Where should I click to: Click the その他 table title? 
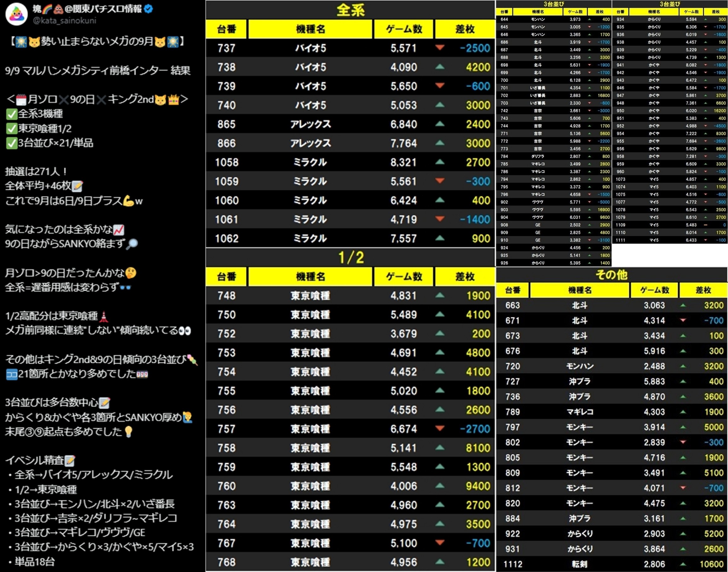611,274
